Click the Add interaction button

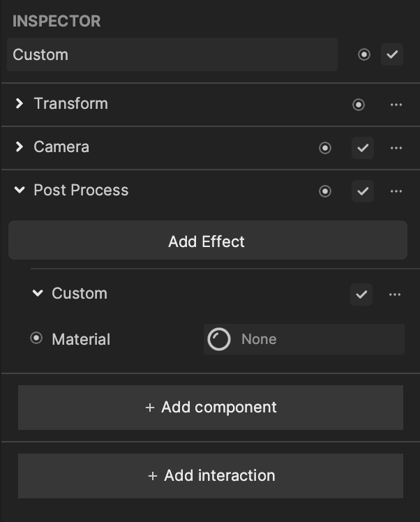click(211, 476)
